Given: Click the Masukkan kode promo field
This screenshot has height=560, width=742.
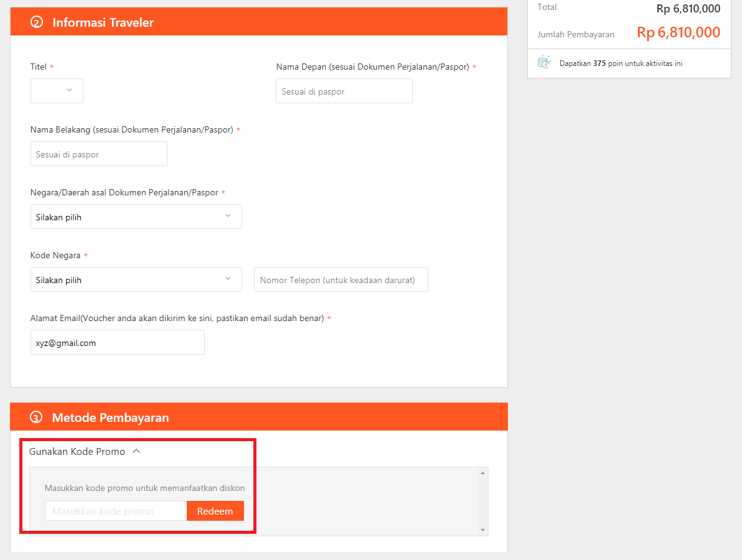Looking at the screenshot, I should (x=116, y=511).
